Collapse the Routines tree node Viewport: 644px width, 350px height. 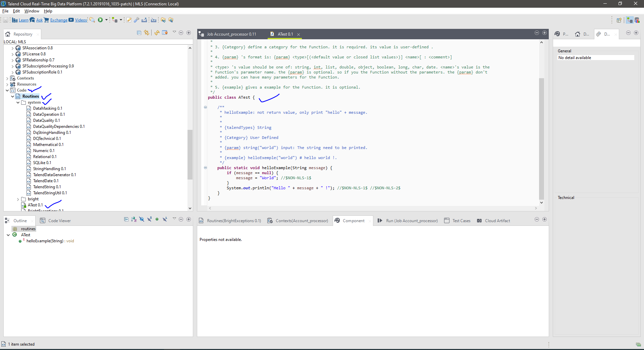tap(13, 96)
